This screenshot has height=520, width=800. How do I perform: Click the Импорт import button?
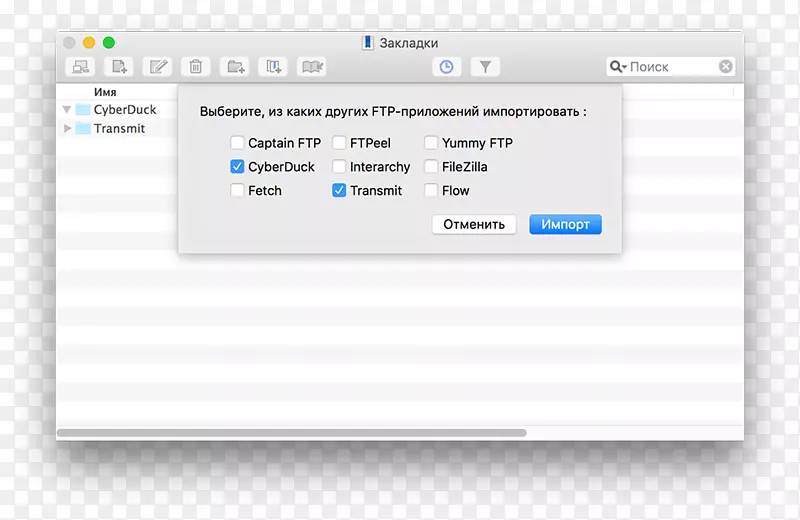coord(565,225)
